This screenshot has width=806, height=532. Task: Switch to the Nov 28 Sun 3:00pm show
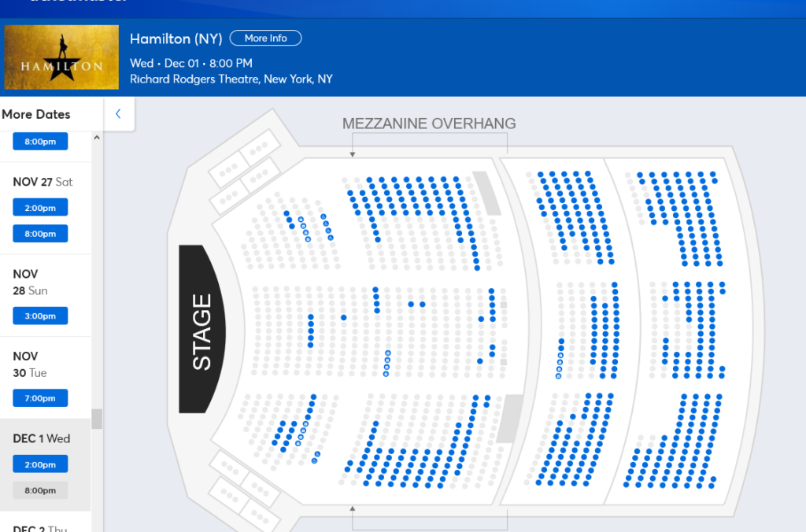coord(40,316)
